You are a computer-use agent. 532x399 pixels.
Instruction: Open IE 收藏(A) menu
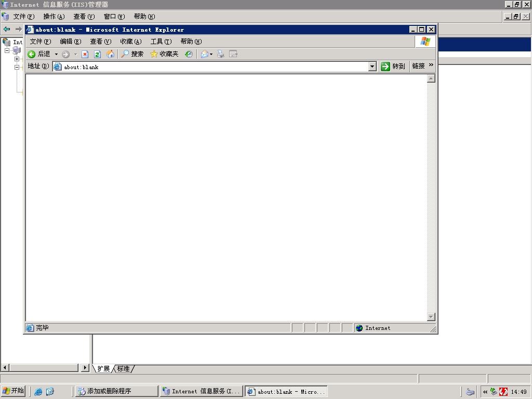tap(131, 42)
